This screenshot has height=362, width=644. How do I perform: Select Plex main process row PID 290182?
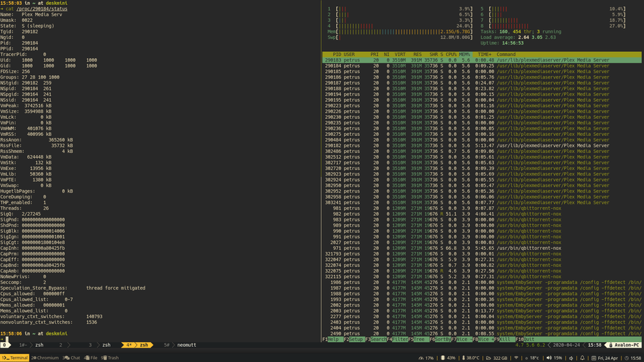(481, 145)
